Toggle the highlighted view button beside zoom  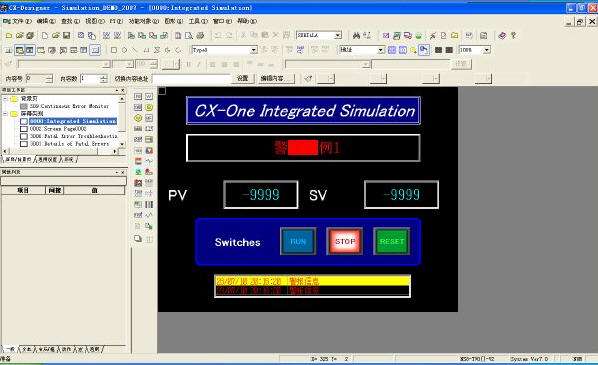point(424,50)
